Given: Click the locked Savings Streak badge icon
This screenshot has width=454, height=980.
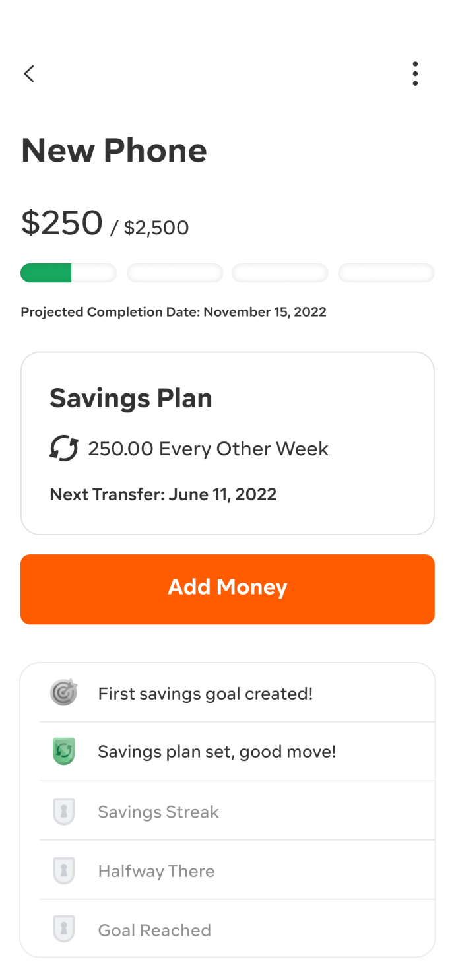Looking at the screenshot, I should [64, 812].
